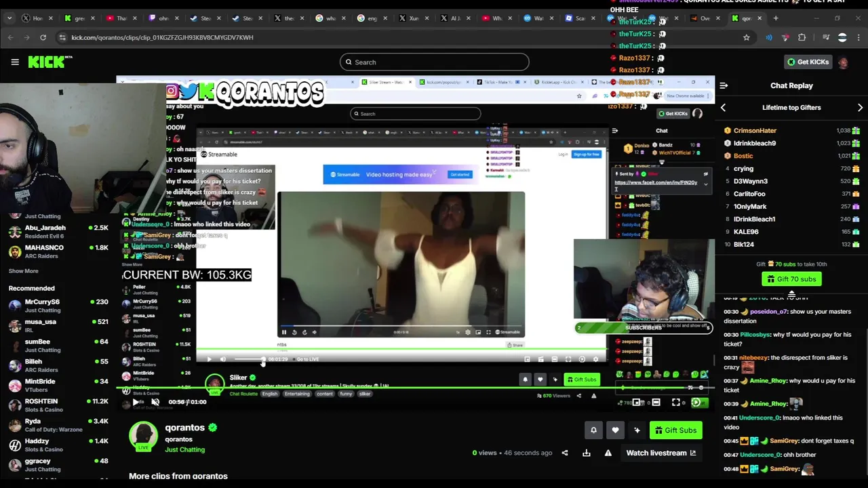Image resolution: width=868 pixels, height=488 pixels.
Task: Open Haddzy recommended channel
Action: tap(58, 445)
